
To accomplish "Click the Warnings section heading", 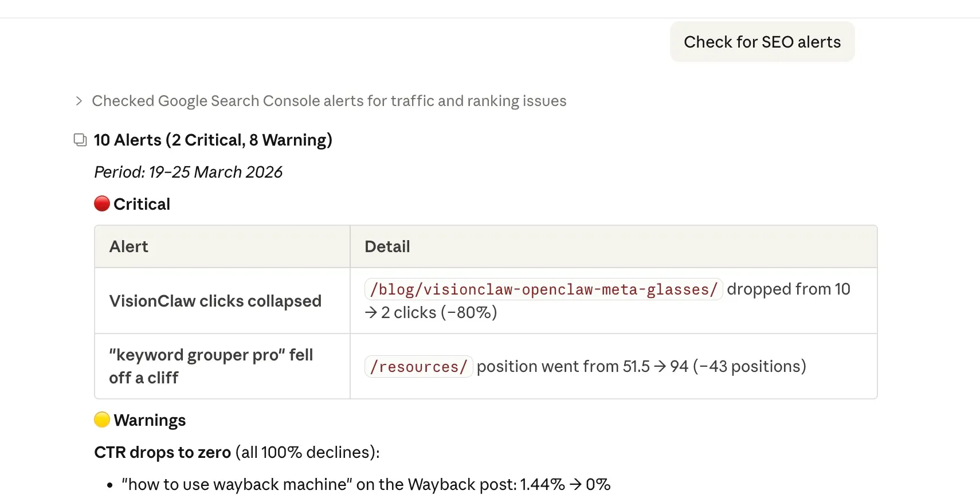I will coord(150,420).
